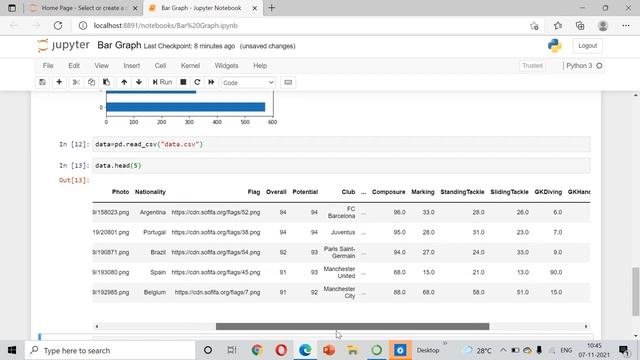Image resolution: width=640 pixels, height=360 pixels.
Task: Open the Kernel menu
Action: 190,66
